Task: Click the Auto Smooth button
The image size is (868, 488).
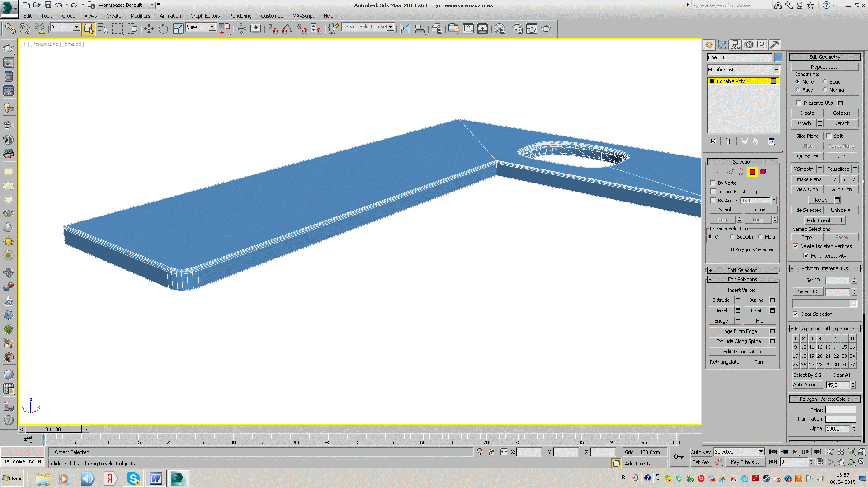Action: click(807, 385)
